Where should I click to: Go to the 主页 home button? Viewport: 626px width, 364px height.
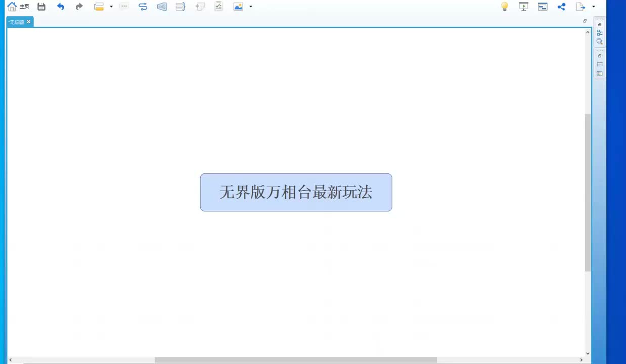(x=18, y=7)
